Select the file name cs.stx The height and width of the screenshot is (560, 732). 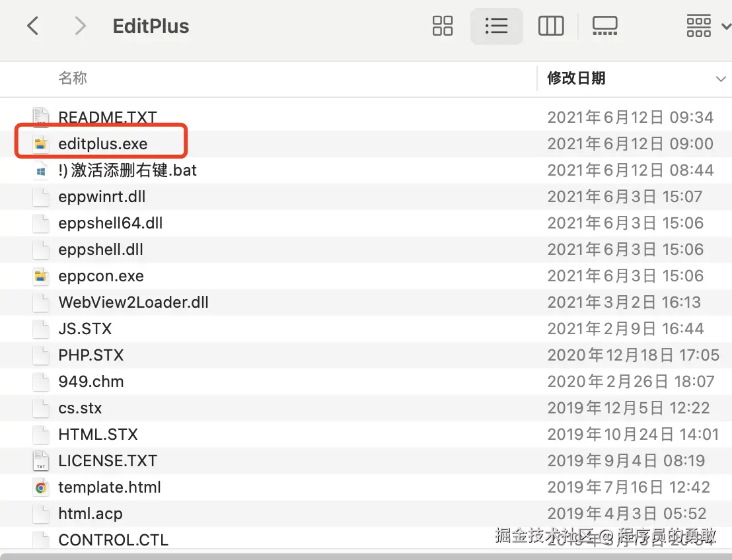pos(80,408)
